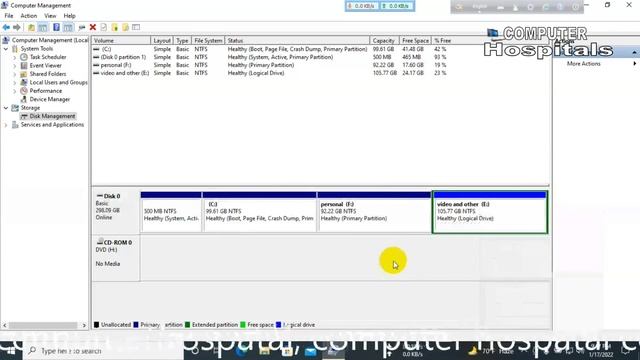Screen dimensions: 640x360
Task: Click Healthy (Logical Drive) status cell in list
Action: pos(256,73)
